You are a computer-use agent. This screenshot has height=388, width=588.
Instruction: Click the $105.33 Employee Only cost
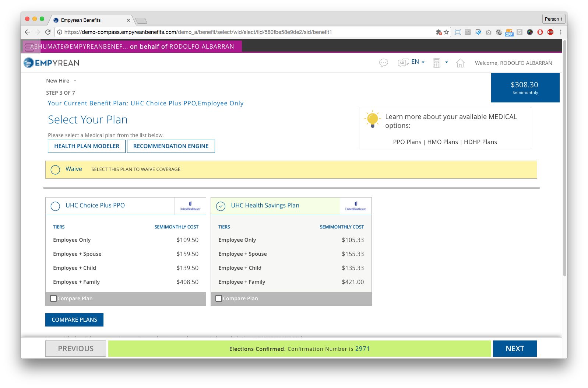pos(353,240)
